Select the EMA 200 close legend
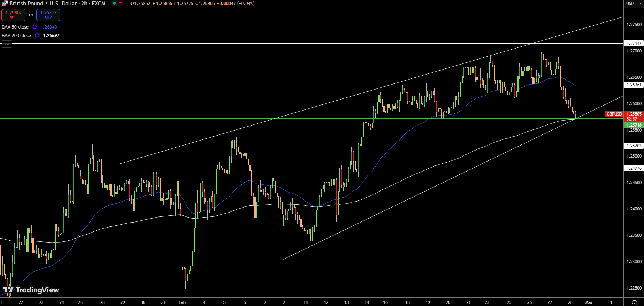Screen dimensions: 644x306 (16, 36)
